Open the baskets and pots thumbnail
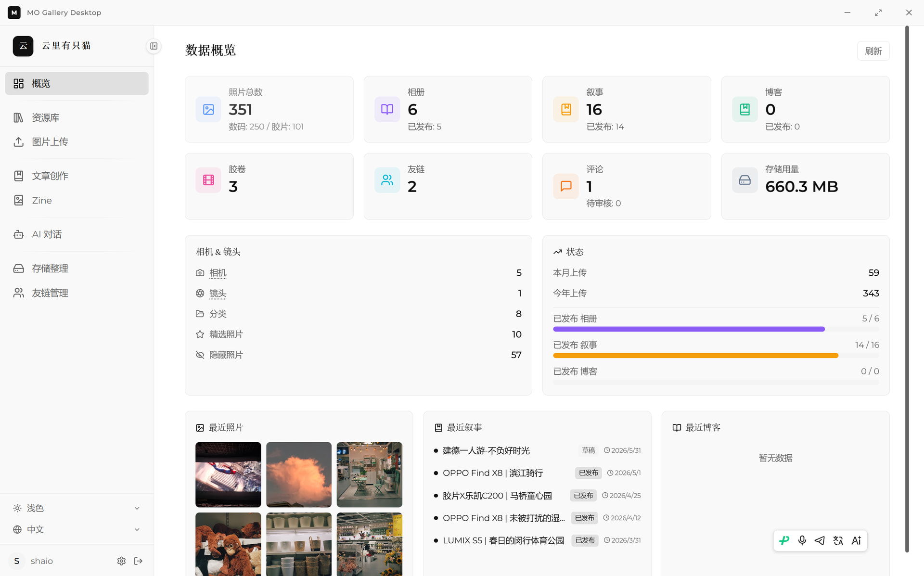 coord(299,544)
